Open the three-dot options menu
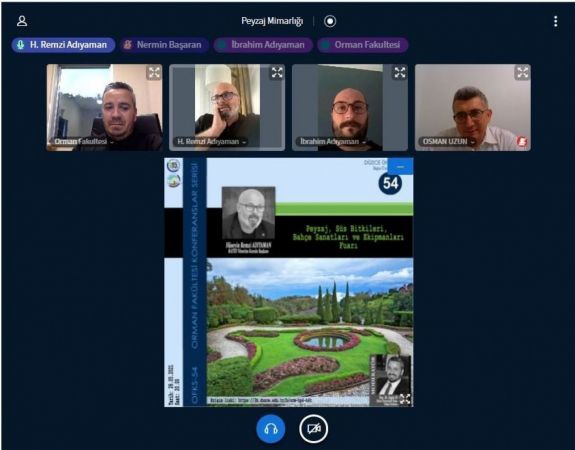The height and width of the screenshot is (450, 575). 556,21
